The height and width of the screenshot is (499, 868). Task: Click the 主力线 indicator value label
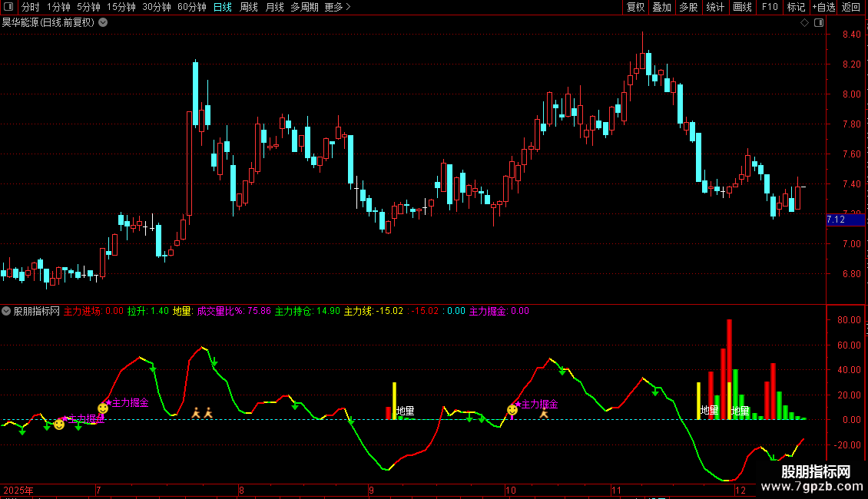point(373,311)
